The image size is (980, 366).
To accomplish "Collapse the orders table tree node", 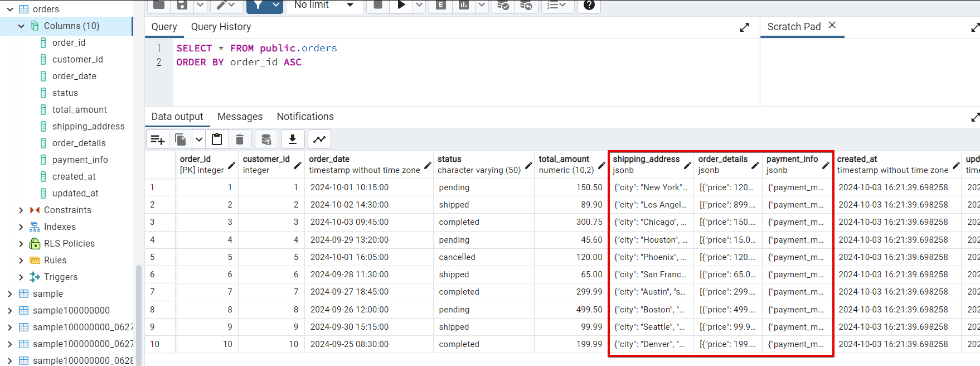I will (10, 9).
